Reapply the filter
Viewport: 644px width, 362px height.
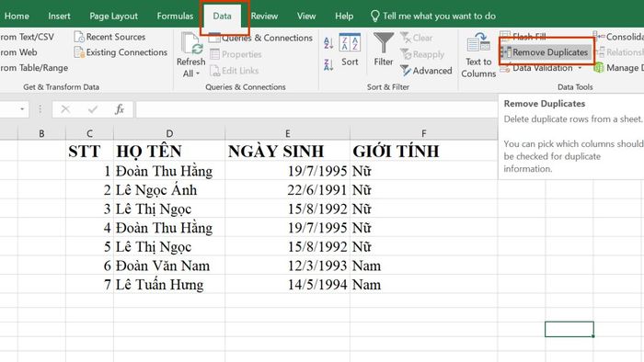coord(422,54)
